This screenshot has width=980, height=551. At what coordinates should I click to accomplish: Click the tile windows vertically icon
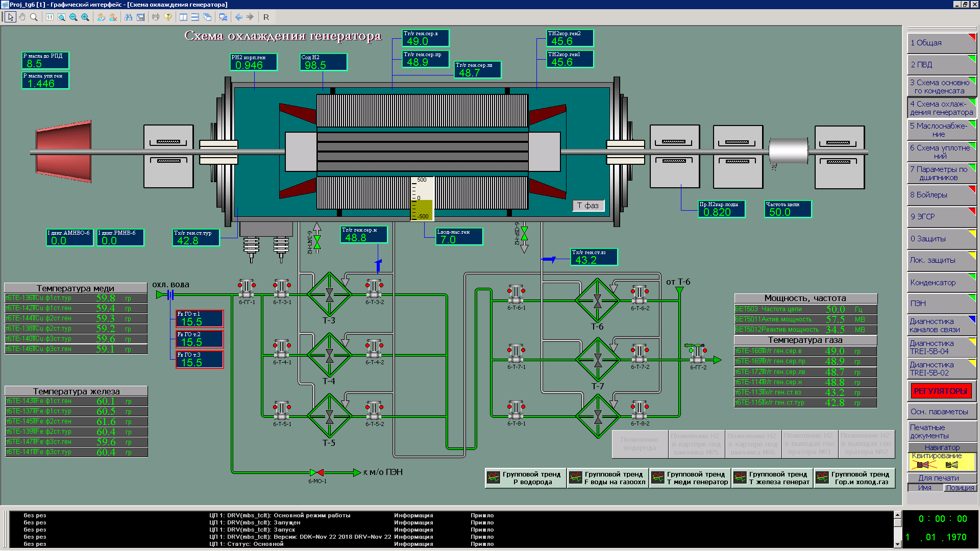(183, 17)
